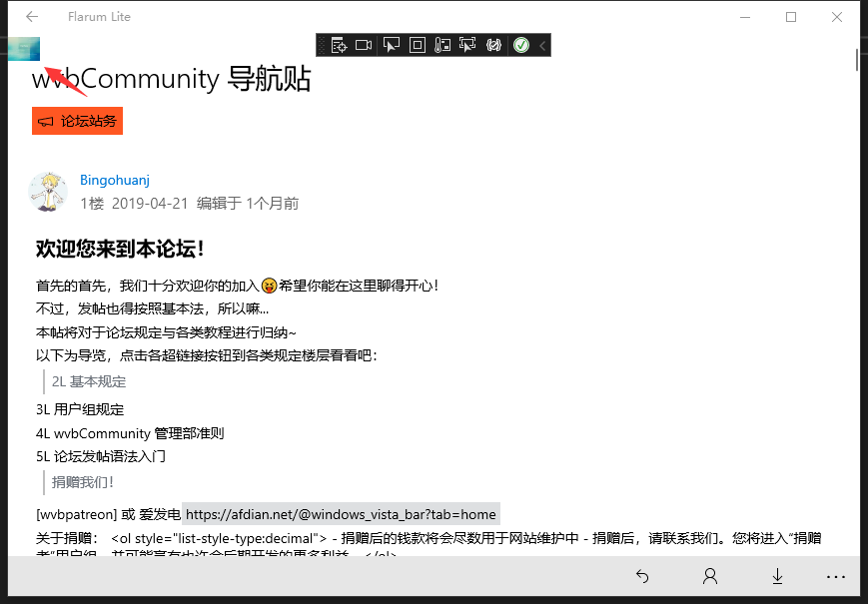Toggle track focused element in the debug toolbar
The height and width of the screenshot is (604, 868).
pyautogui.click(x=467, y=45)
